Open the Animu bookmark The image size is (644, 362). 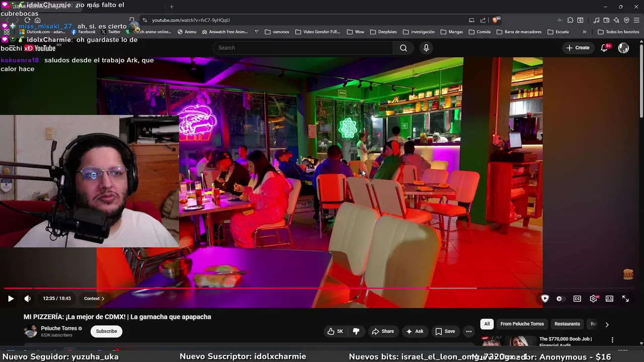tap(187, 32)
